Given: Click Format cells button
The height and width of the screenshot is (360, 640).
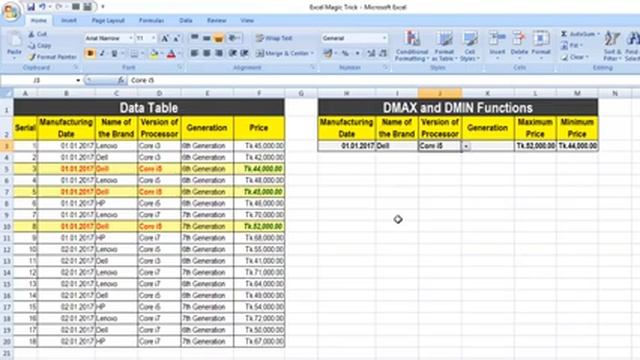Looking at the screenshot, I should point(541,46).
